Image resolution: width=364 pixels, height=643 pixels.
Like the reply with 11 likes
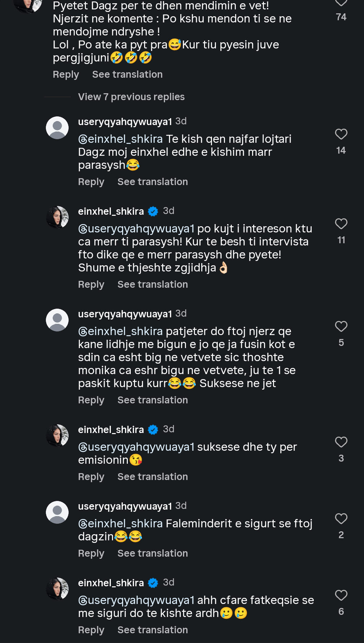(x=341, y=224)
